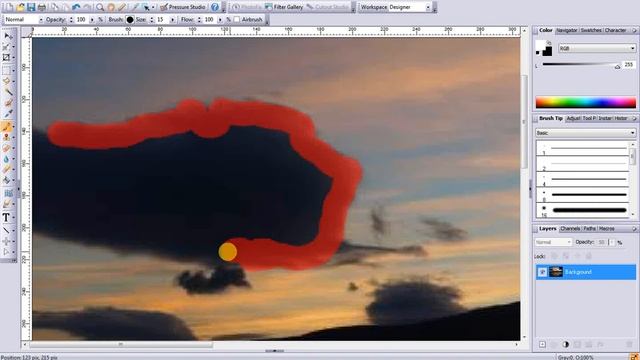Select the Line drawing tool

pos(7,231)
